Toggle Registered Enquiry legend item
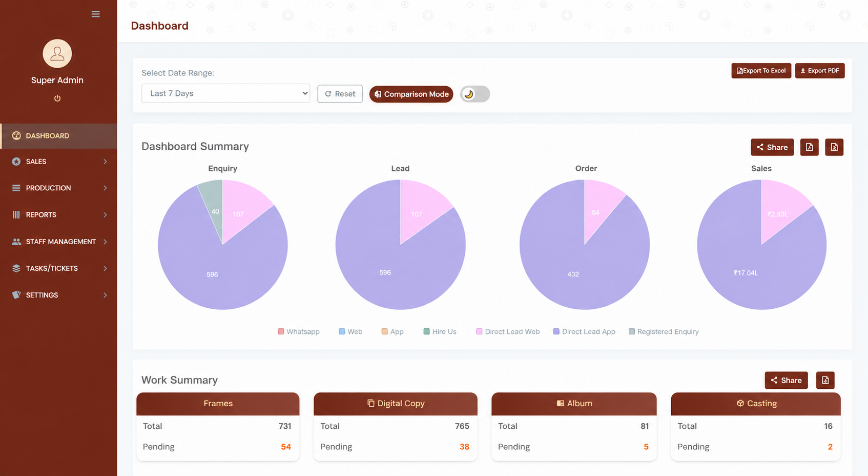The image size is (868, 476). tap(664, 332)
